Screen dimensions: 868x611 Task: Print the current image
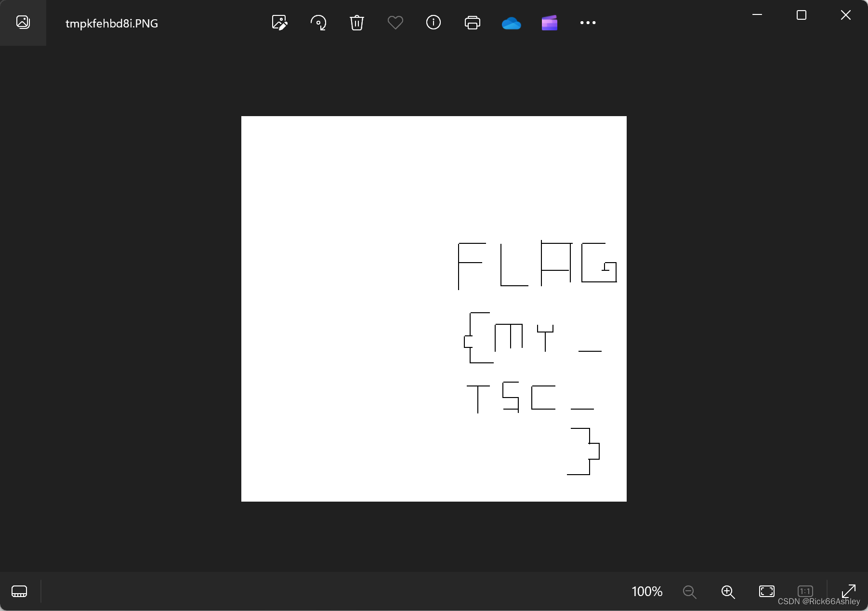(x=473, y=22)
